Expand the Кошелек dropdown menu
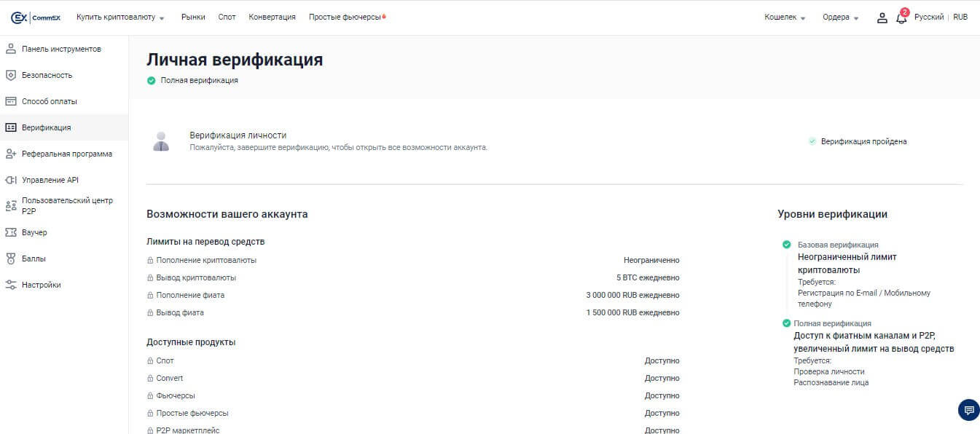 tap(785, 17)
